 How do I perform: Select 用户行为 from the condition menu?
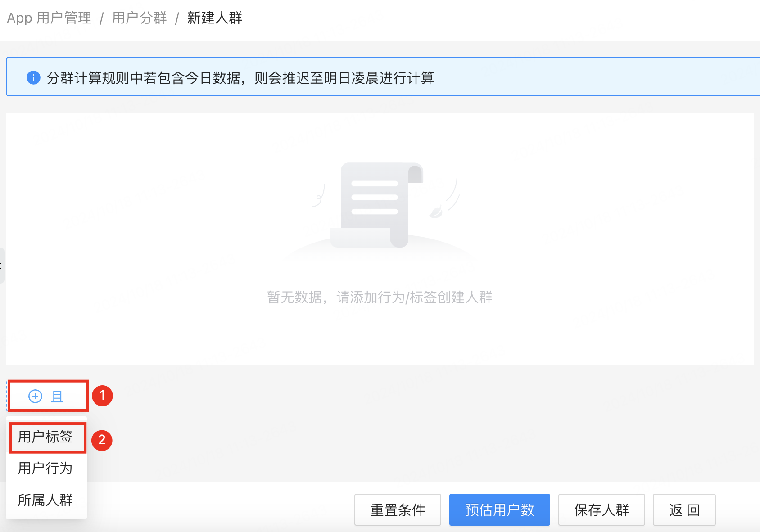tap(45, 469)
